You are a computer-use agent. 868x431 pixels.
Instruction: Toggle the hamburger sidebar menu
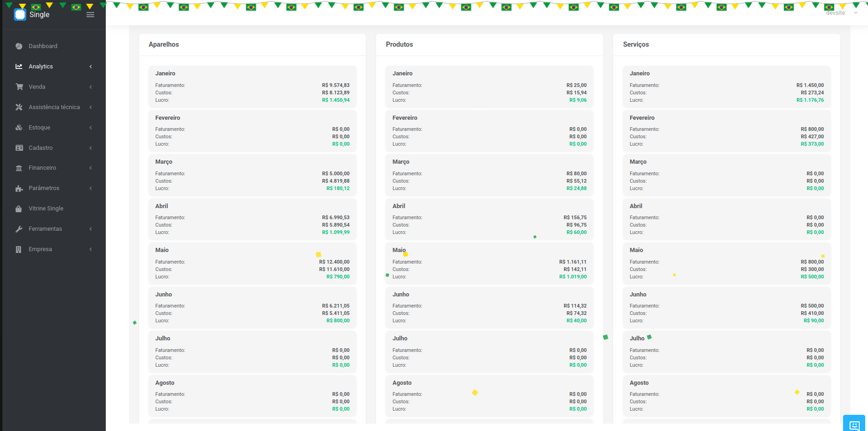click(x=91, y=15)
